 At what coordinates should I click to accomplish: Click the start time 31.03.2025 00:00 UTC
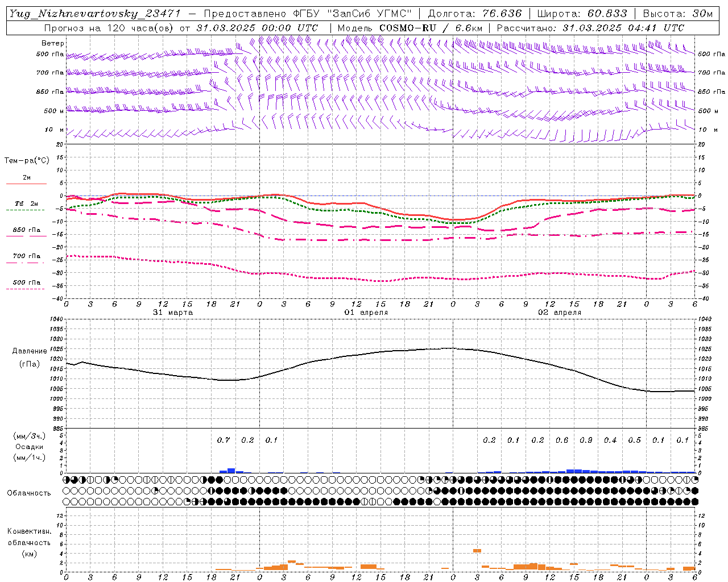(x=257, y=28)
